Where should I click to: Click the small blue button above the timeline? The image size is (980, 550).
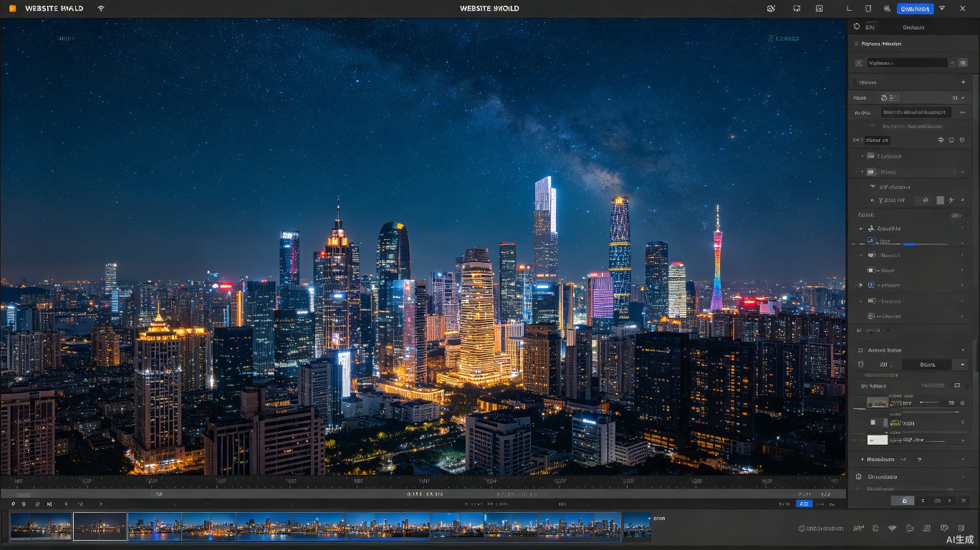[x=804, y=503]
